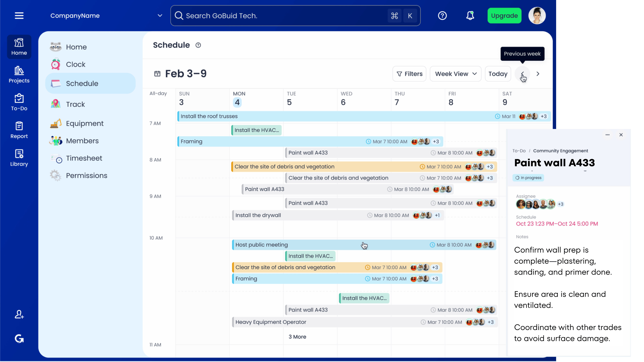Click the add member icon
This screenshot has width=644, height=362.
point(19,314)
